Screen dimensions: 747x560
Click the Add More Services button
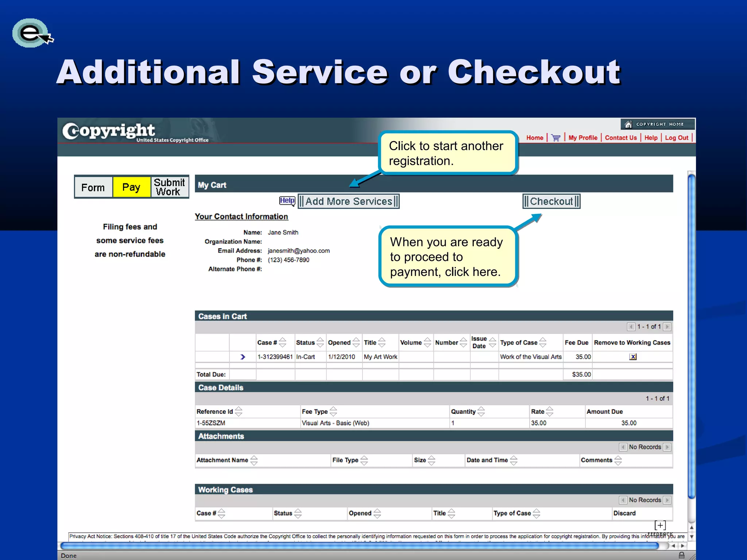coord(348,201)
